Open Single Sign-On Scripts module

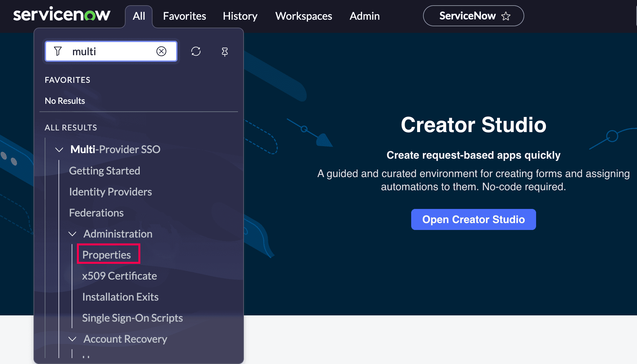[132, 318]
